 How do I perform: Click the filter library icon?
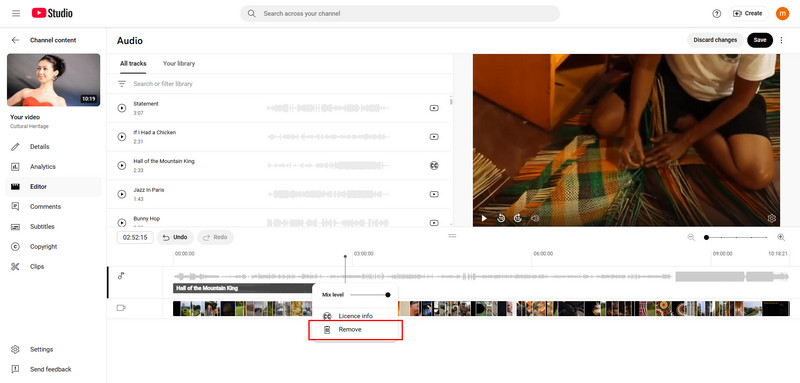pyautogui.click(x=121, y=84)
